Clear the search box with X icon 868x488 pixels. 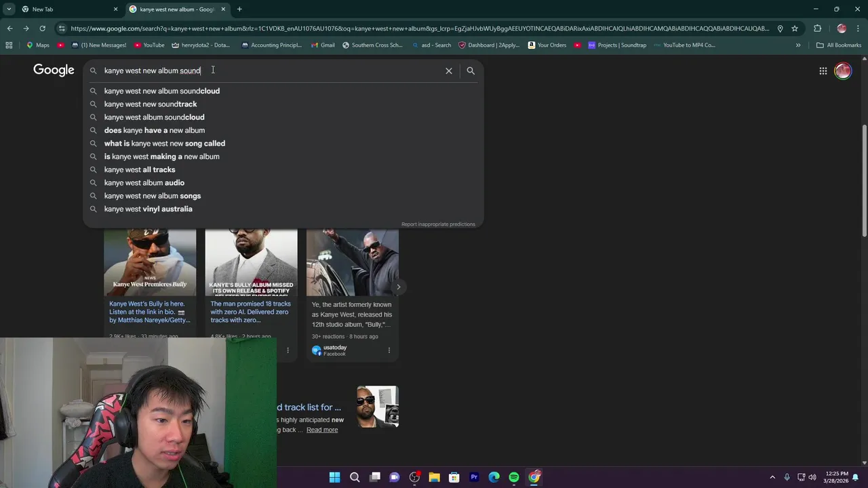[448, 70]
